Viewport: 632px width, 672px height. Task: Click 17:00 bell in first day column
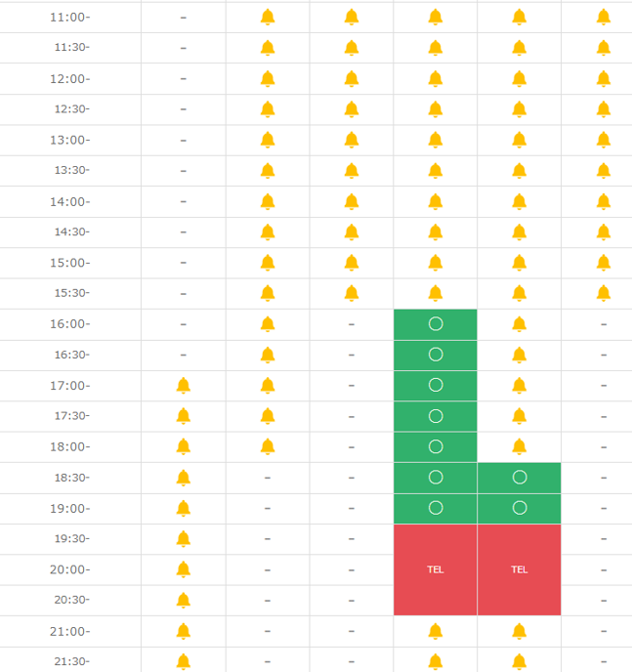pos(183,386)
